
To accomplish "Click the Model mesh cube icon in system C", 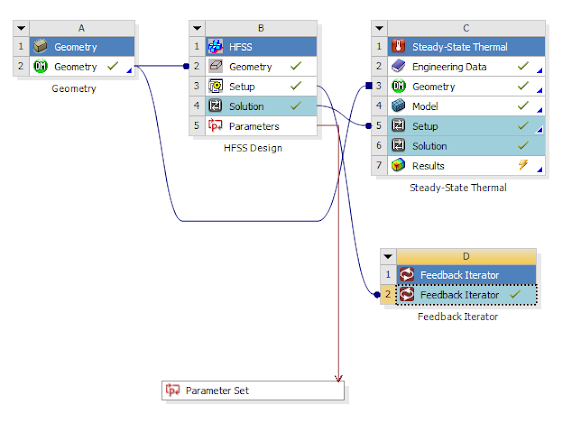I will click(x=398, y=106).
